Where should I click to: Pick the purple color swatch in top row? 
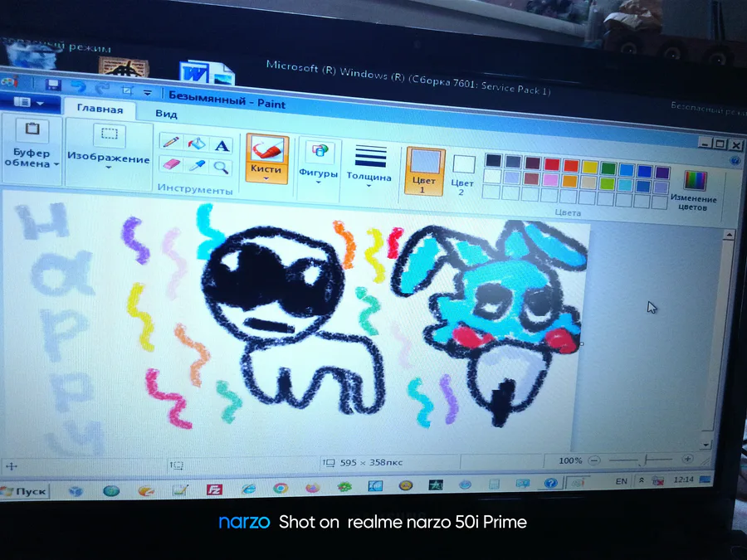tap(662, 172)
